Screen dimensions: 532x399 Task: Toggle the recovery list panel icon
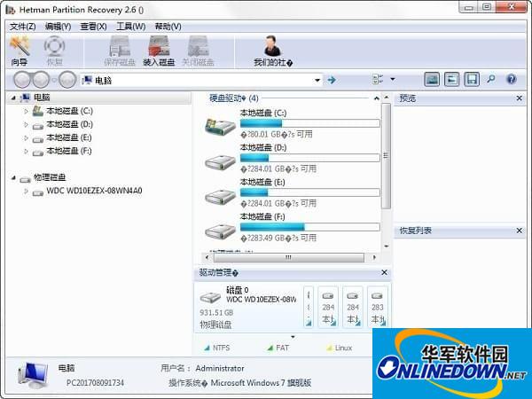coord(452,80)
